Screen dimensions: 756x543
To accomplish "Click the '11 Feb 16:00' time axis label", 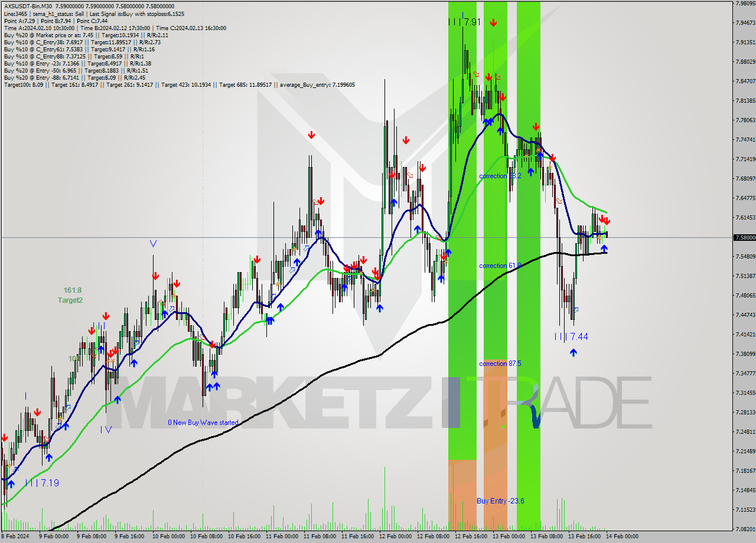I will pyautogui.click(x=357, y=537).
